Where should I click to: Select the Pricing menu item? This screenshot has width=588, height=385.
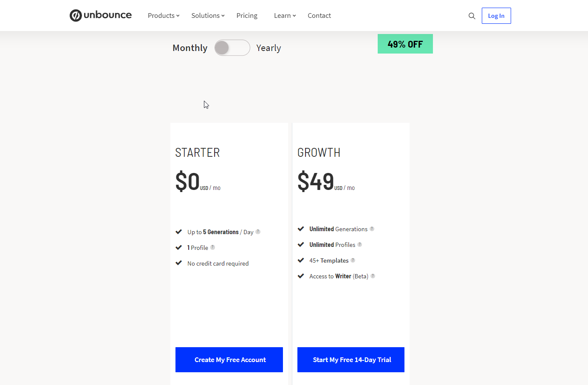(x=247, y=15)
